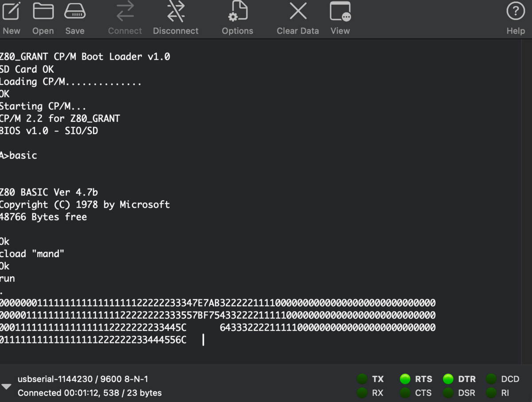The height and width of the screenshot is (402, 532).
Task: Click the 'Z80_GRANT CP/M Boot Loader v1.0' line
Action: pyautogui.click(x=85, y=57)
